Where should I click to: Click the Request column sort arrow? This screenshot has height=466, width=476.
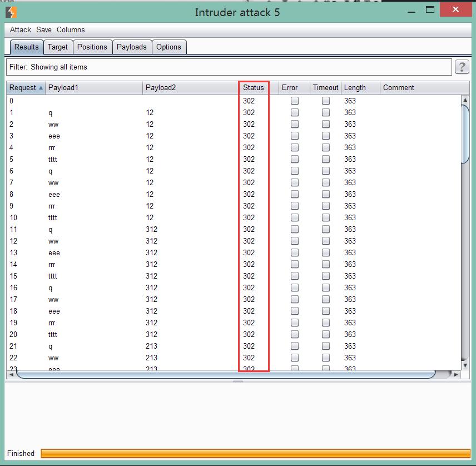(x=41, y=88)
